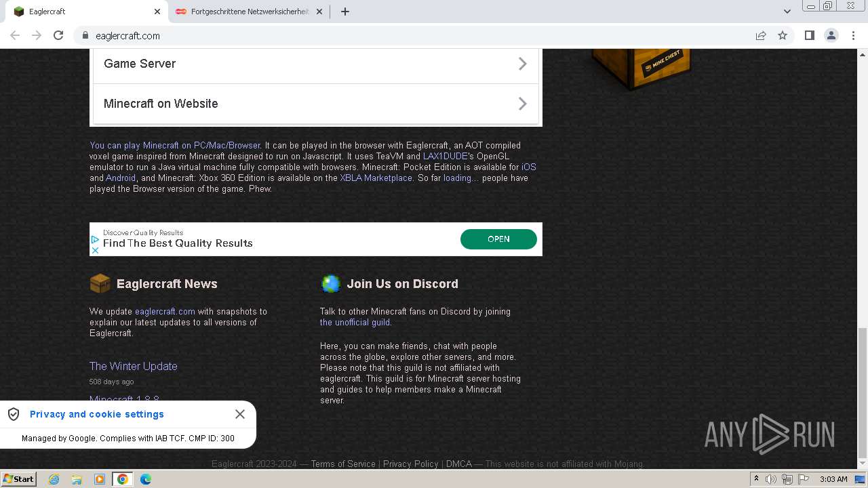This screenshot has height=488, width=868.
Task: Expand the Game Server row
Action: (316, 64)
